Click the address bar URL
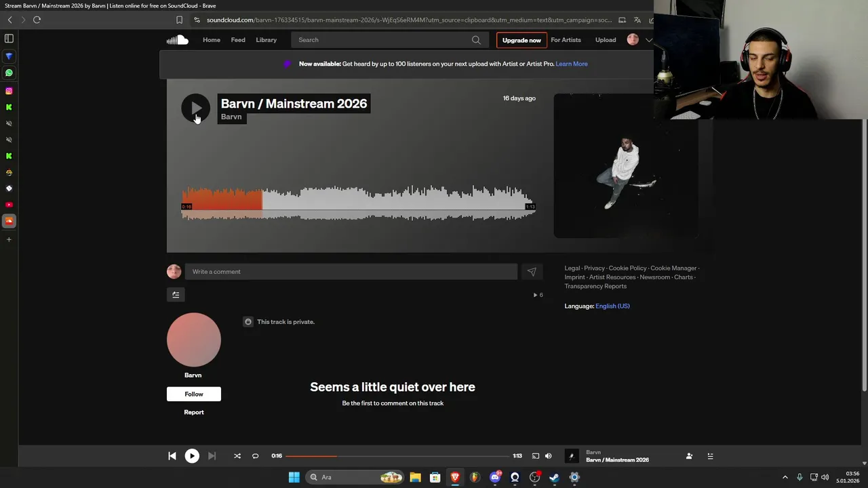The image size is (868, 488). (409, 20)
